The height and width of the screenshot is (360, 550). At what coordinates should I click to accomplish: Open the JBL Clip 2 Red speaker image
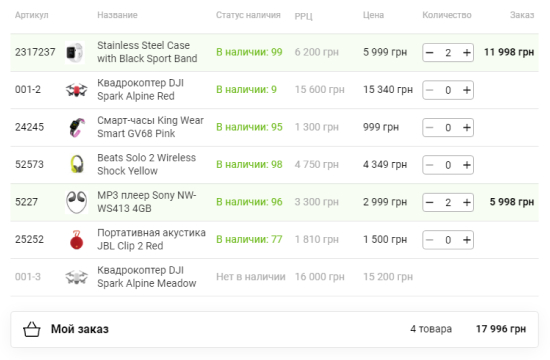pos(76,240)
